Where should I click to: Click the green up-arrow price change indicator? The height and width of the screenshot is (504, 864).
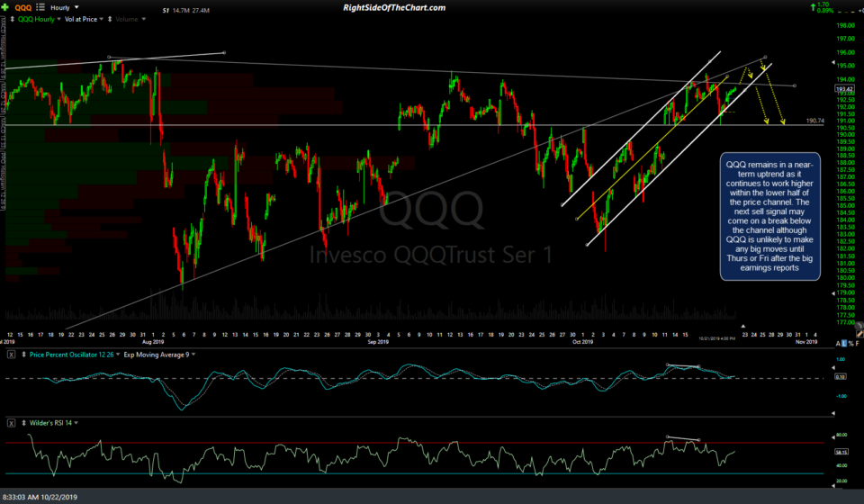pyautogui.click(x=813, y=7)
